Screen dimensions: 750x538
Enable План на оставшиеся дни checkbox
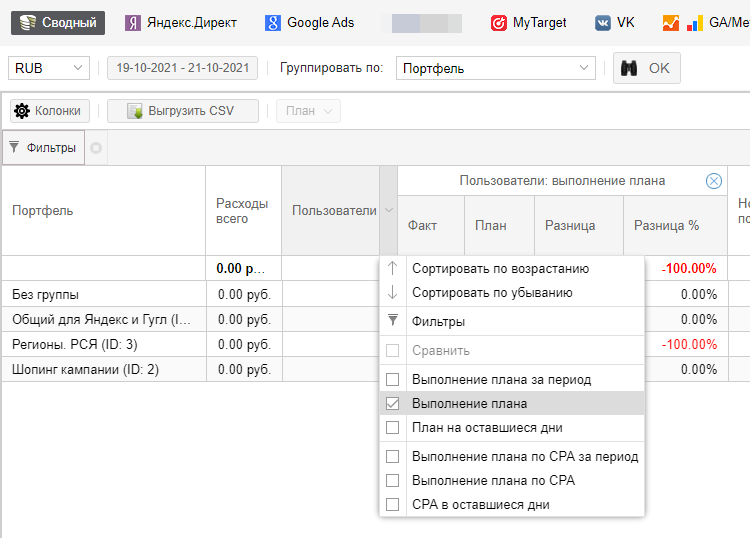pyautogui.click(x=392, y=428)
